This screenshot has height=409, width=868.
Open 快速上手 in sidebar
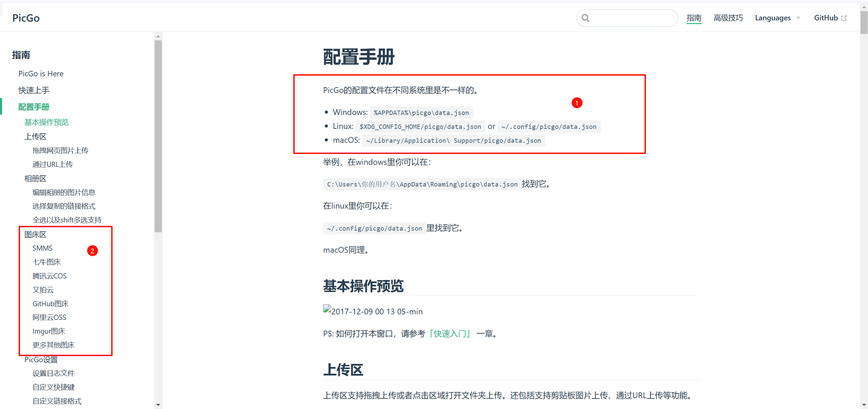click(x=34, y=90)
